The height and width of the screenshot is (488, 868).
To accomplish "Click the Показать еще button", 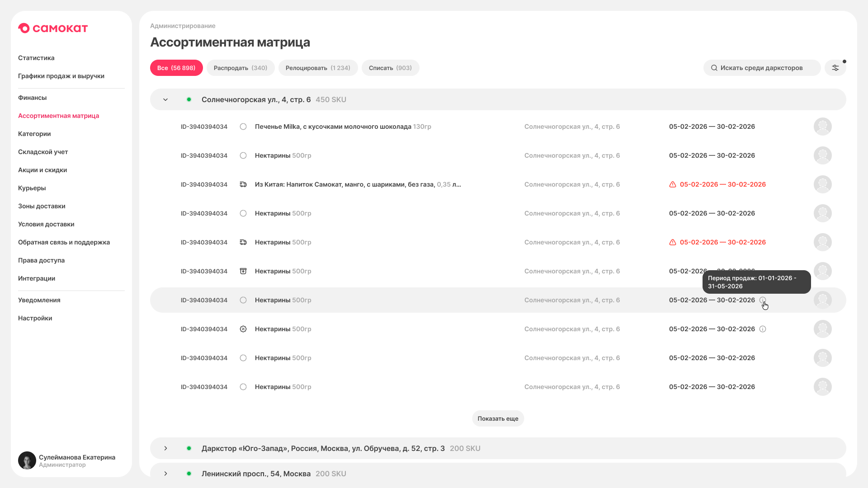I will pyautogui.click(x=498, y=418).
